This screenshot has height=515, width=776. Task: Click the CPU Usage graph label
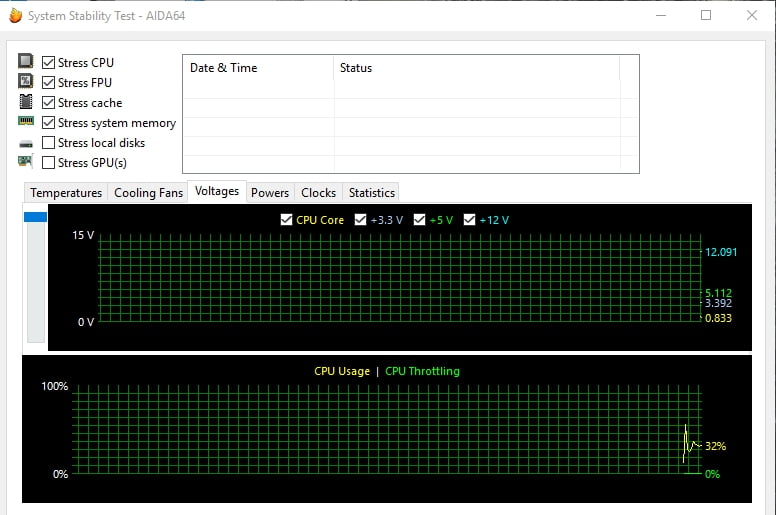(342, 371)
